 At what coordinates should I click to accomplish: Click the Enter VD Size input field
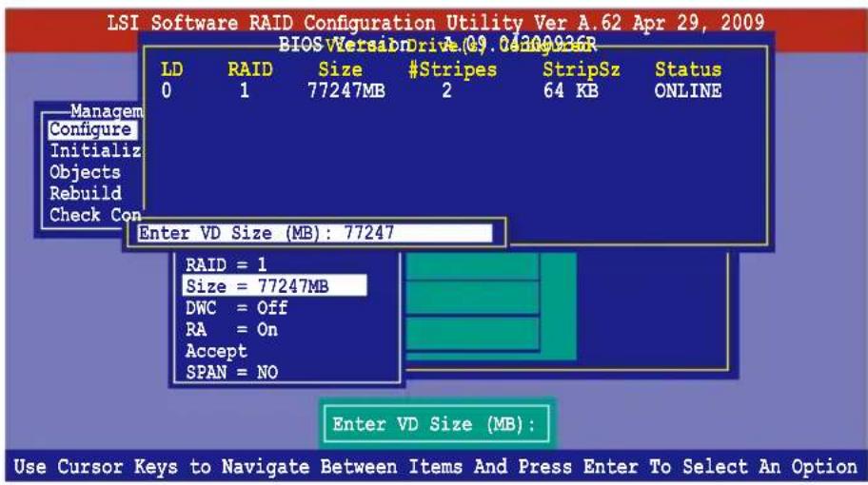(314, 233)
